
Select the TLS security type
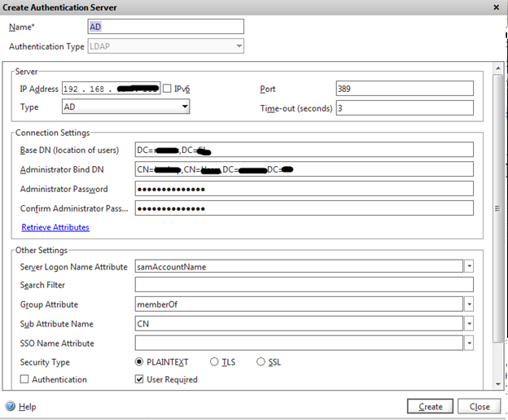pyautogui.click(x=214, y=361)
